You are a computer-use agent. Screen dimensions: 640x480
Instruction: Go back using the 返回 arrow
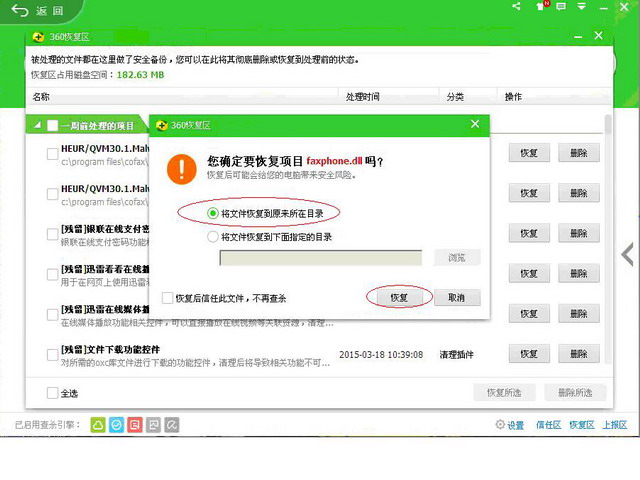tap(20, 10)
